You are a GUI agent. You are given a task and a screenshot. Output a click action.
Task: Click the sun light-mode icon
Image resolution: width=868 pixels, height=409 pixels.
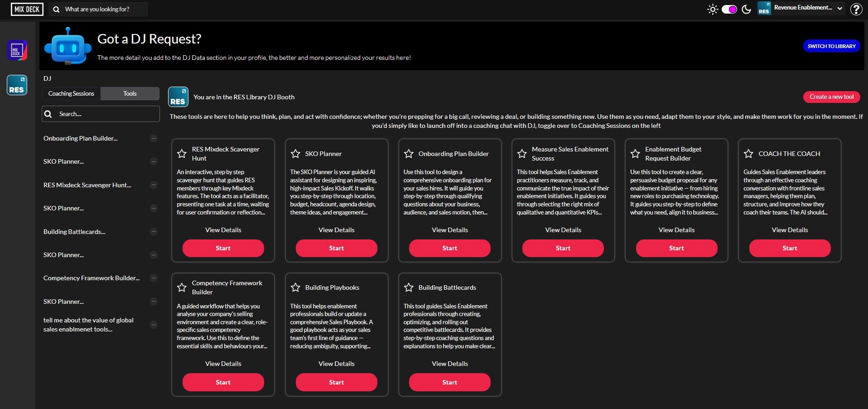coord(713,9)
